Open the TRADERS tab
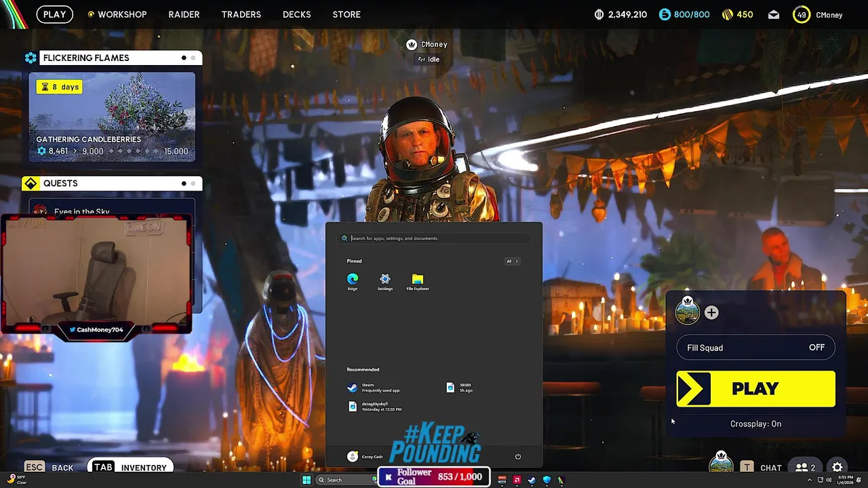Viewport: 868px width, 488px height. [241, 14]
